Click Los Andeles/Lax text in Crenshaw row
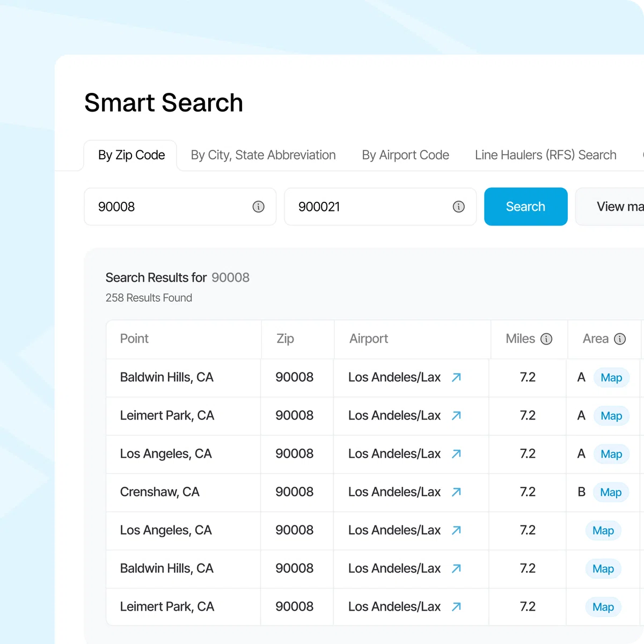This screenshot has width=644, height=644. coord(394,492)
